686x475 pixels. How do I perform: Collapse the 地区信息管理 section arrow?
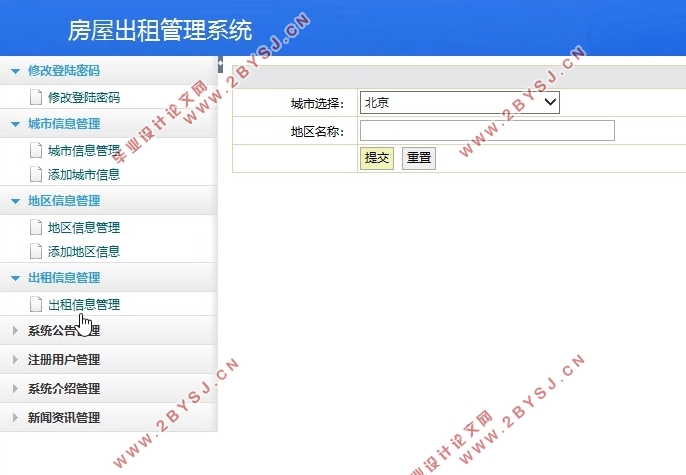(x=15, y=201)
